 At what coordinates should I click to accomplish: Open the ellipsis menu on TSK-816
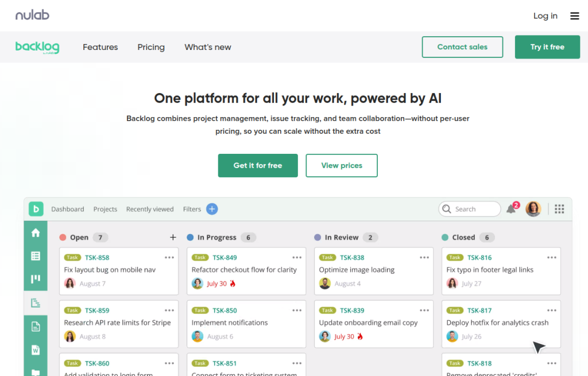pyautogui.click(x=552, y=258)
